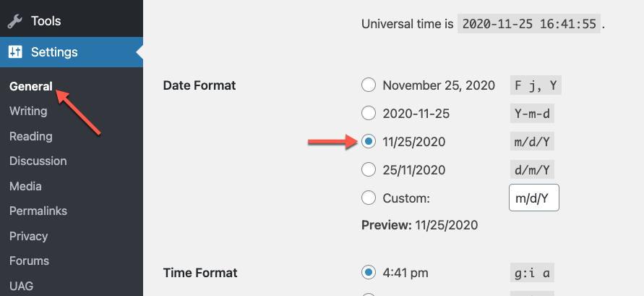644x296 pixels.
Task: Click the Tools wrench icon
Action: (x=15, y=21)
